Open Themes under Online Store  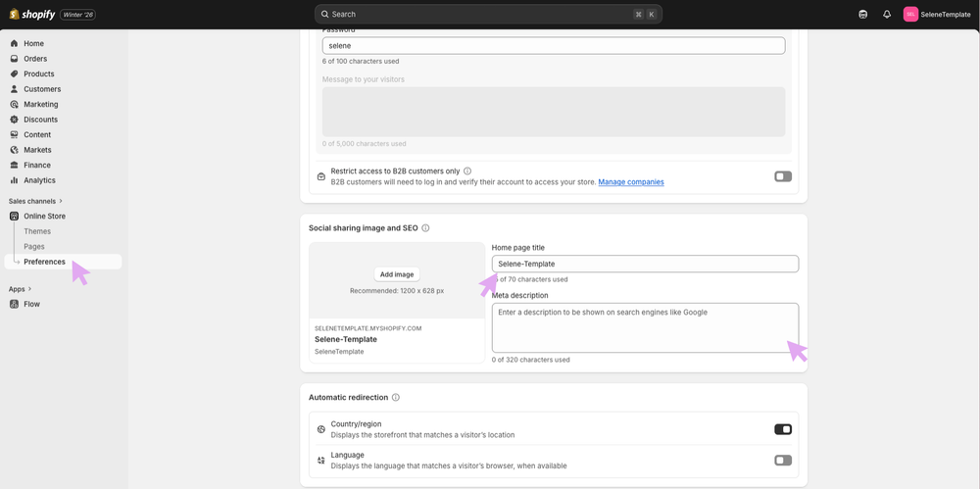coord(37,231)
